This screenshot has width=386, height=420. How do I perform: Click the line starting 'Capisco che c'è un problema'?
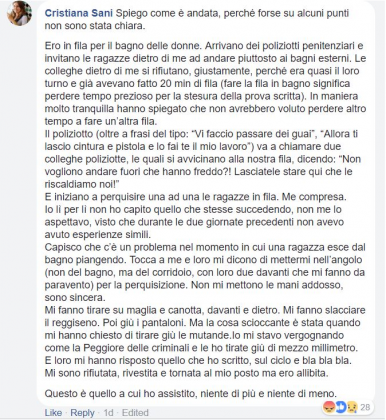(205, 247)
